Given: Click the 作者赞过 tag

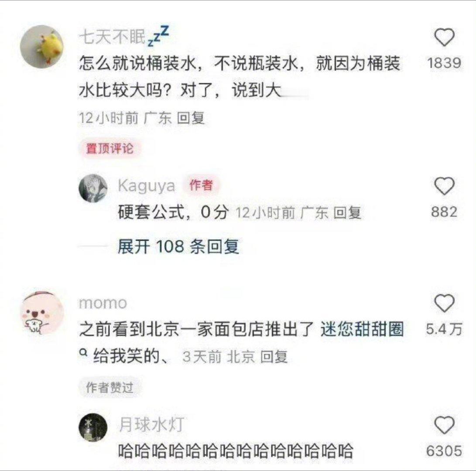Looking at the screenshot, I should 110,387.
